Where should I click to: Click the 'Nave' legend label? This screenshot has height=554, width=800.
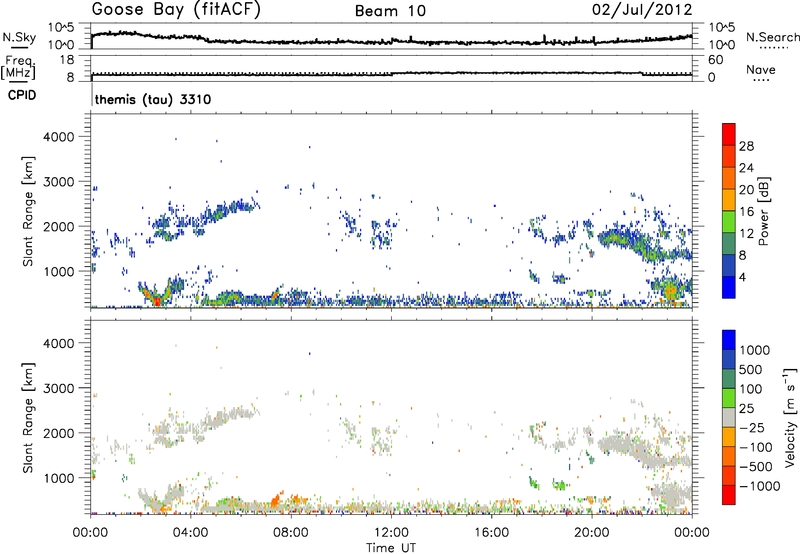coord(761,70)
